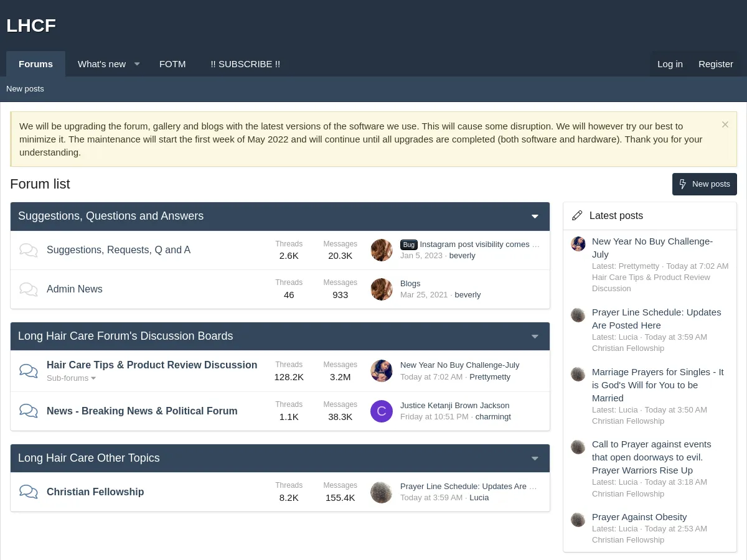The height and width of the screenshot is (560, 747).
Task: Open the !! SUBSCRIBE !! menu item
Action: tap(245, 64)
